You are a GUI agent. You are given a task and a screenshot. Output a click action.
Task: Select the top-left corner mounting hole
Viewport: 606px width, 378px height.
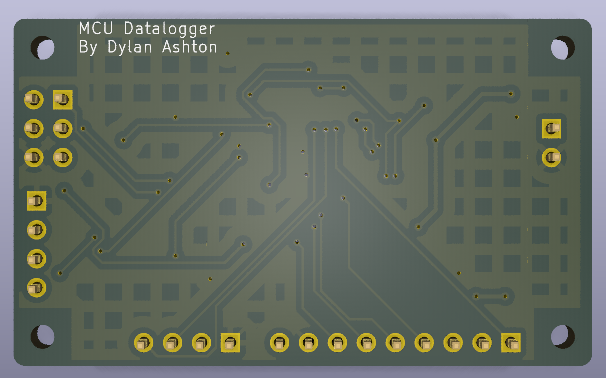(43, 48)
